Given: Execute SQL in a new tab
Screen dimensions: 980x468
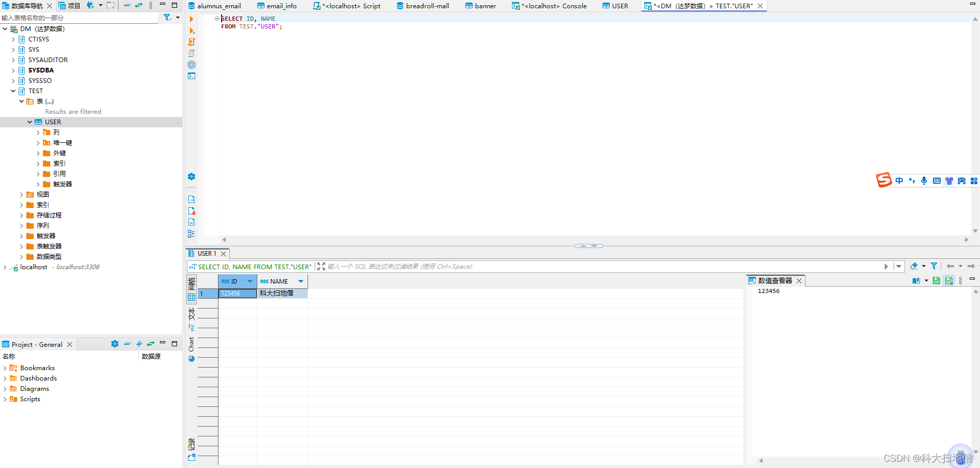Looking at the screenshot, I should click(x=192, y=31).
